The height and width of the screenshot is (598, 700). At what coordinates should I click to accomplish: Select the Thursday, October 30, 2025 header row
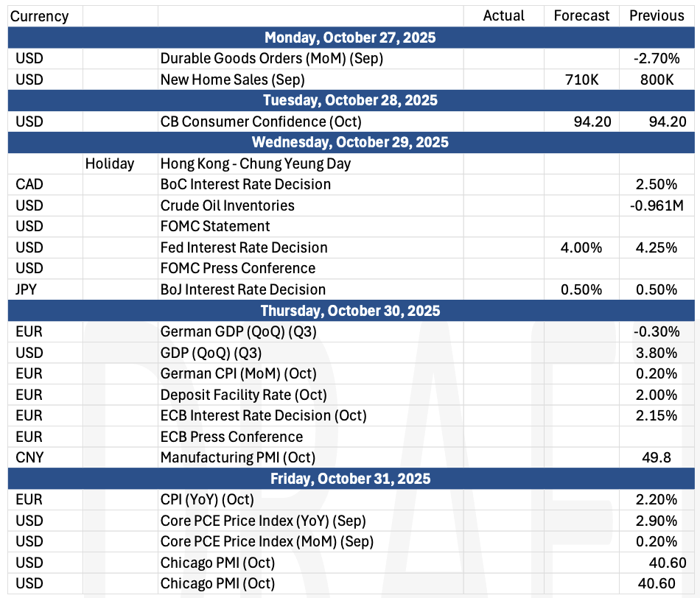click(350, 311)
